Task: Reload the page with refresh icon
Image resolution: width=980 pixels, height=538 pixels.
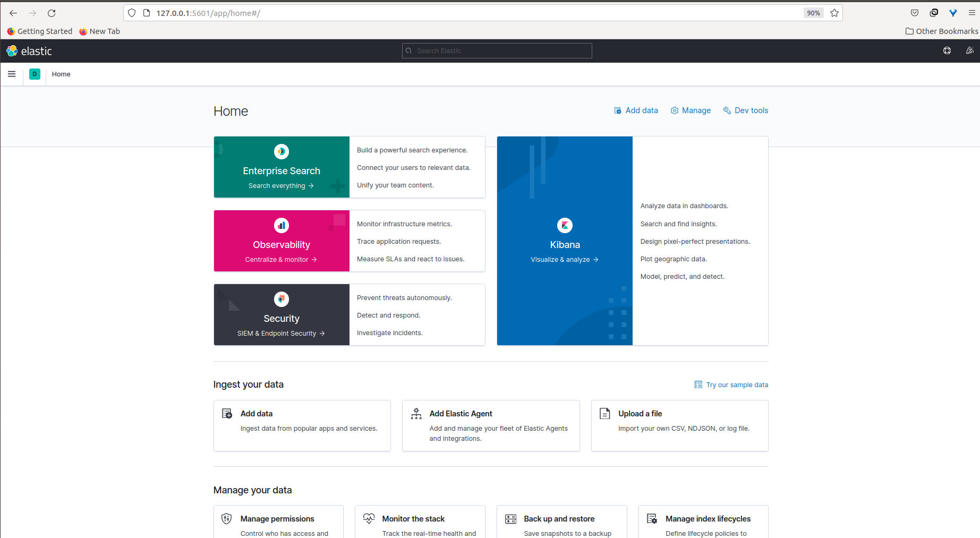Action: click(52, 13)
